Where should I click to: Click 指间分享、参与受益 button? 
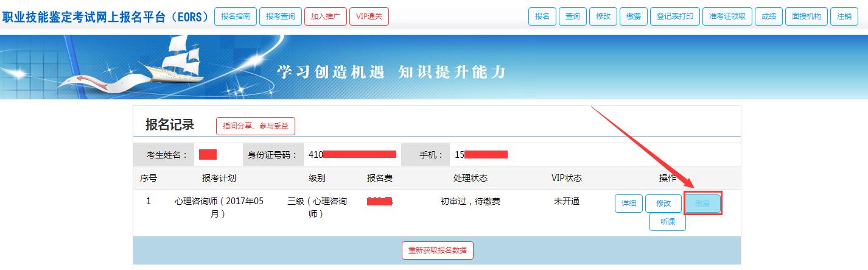click(x=256, y=126)
